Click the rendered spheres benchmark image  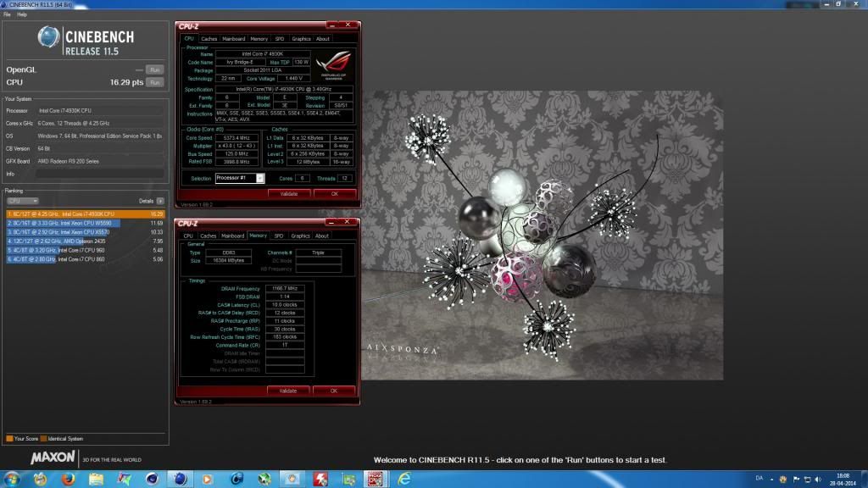pyautogui.click(x=542, y=236)
